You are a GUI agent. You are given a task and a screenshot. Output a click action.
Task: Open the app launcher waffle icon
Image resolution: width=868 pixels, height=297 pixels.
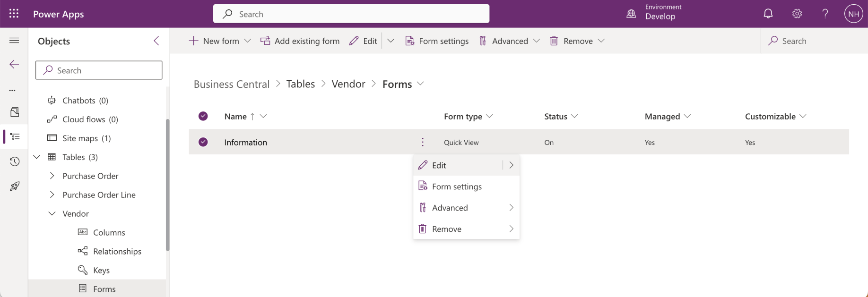pos(14,14)
